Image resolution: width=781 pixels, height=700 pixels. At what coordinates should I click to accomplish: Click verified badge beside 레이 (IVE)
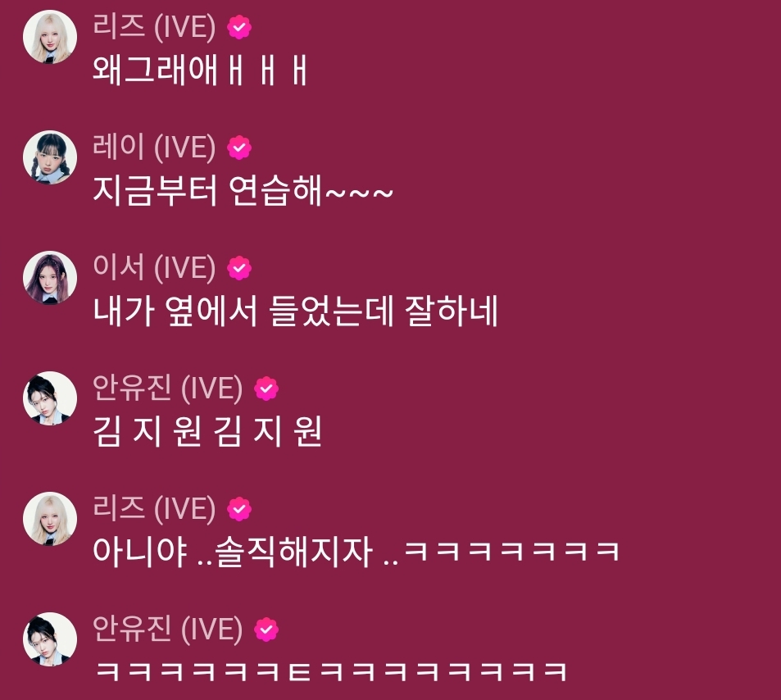[x=239, y=148]
